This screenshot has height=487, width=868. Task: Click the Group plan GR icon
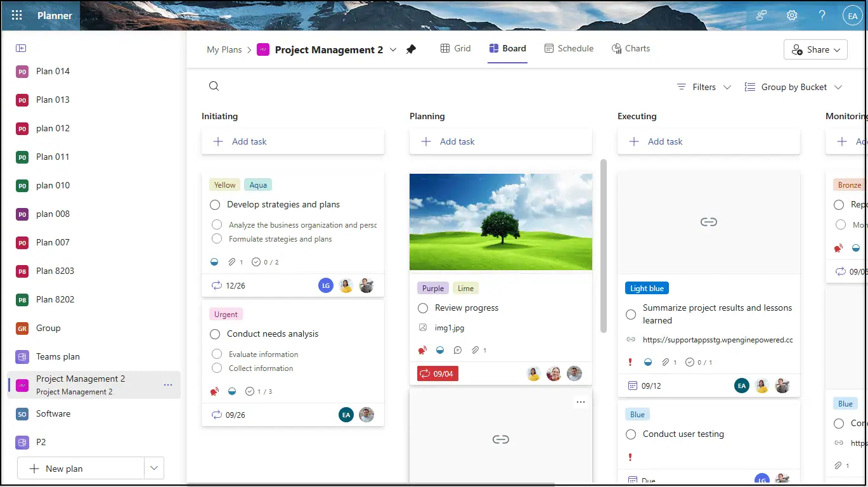click(22, 328)
